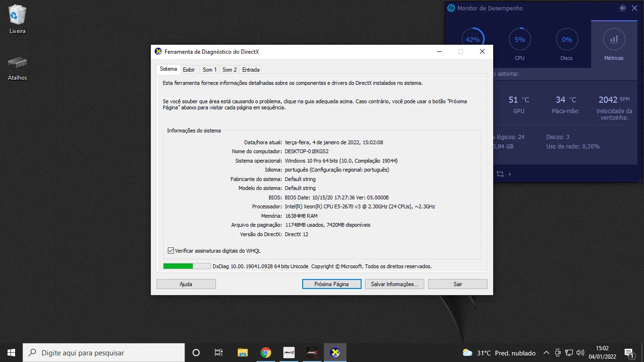Show hidden system tray icons
This screenshot has height=362, width=644.
546,353
